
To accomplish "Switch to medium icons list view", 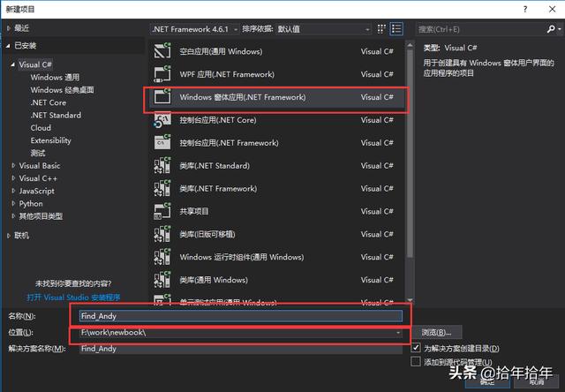I will tap(396, 29).
